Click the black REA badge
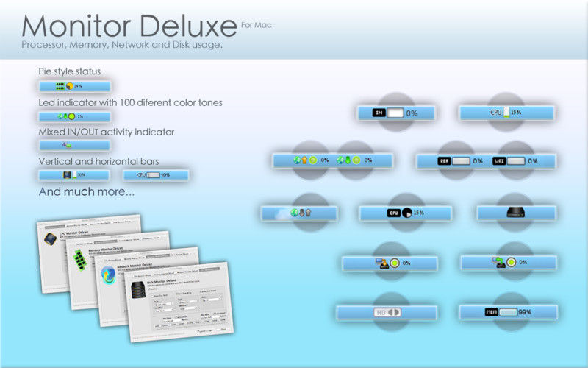Screen dimensions: 588x368 pyautogui.click(x=445, y=160)
